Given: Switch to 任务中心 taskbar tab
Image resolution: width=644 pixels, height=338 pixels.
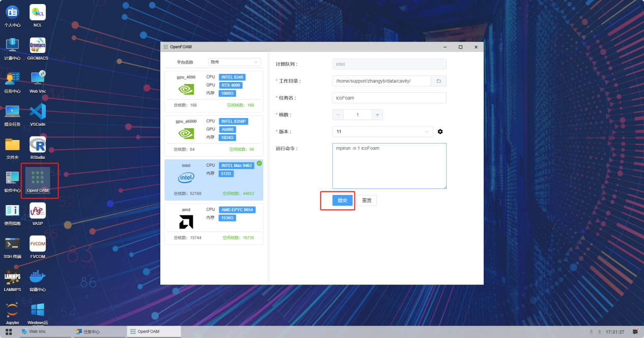Looking at the screenshot, I should pos(99,331).
